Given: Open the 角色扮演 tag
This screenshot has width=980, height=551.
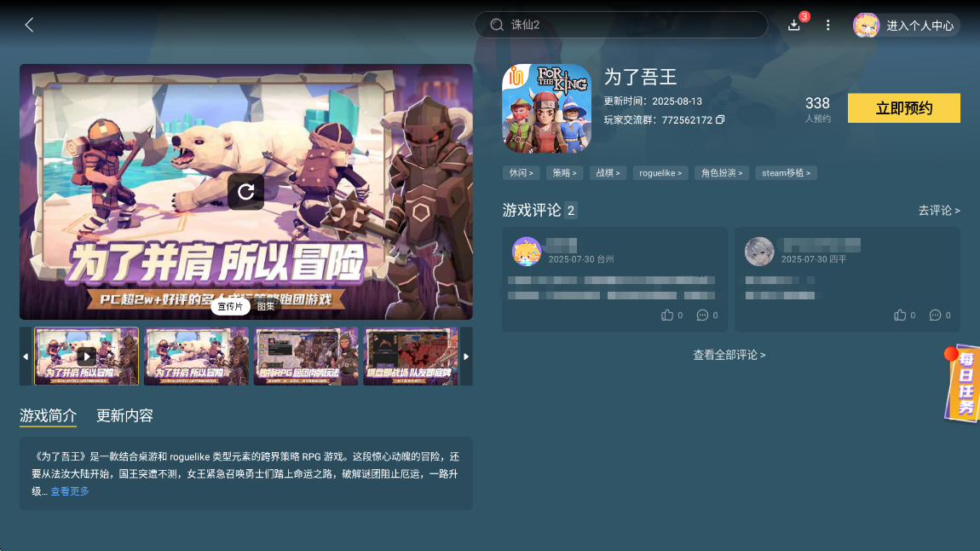Looking at the screenshot, I should coord(722,173).
